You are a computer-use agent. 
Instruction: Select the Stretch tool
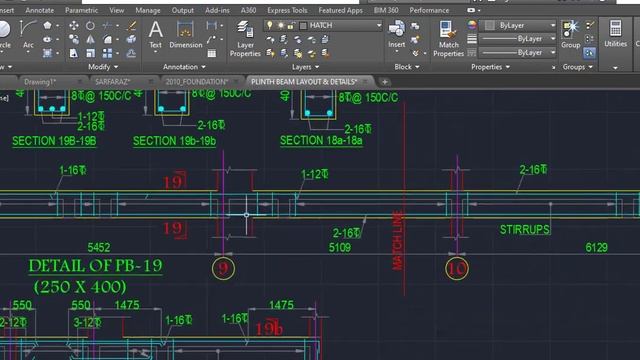point(74,53)
